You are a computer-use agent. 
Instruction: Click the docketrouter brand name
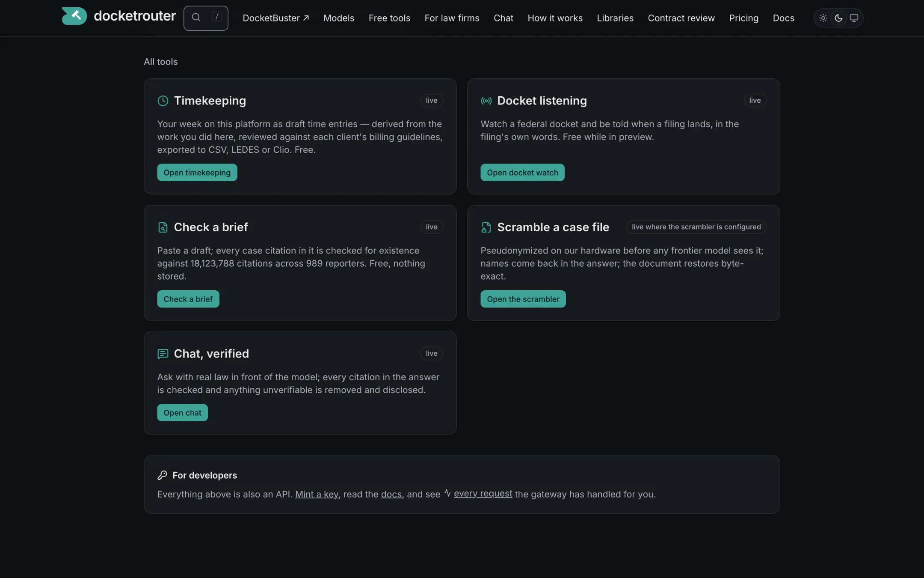(135, 16)
